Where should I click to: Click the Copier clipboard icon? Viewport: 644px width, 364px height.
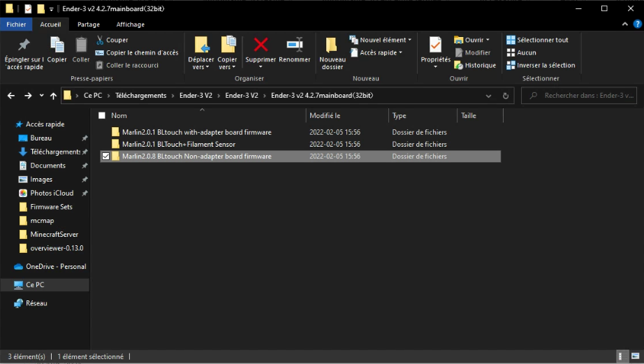[57, 45]
